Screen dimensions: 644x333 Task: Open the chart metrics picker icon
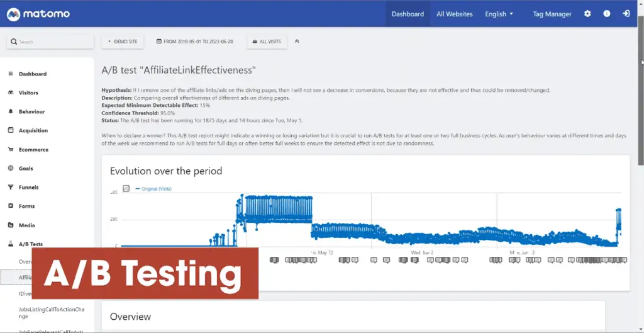point(126,189)
